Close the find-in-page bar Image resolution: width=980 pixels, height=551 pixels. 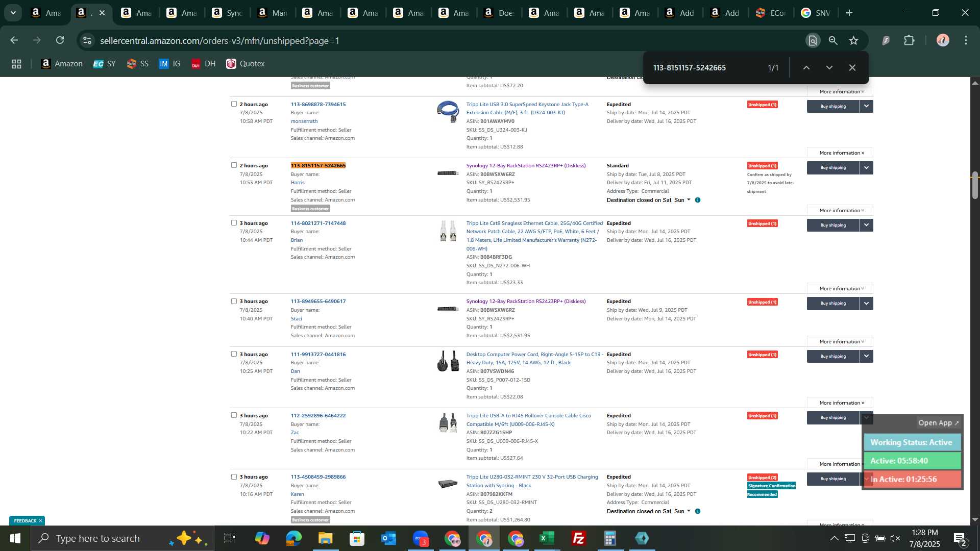click(852, 67)
